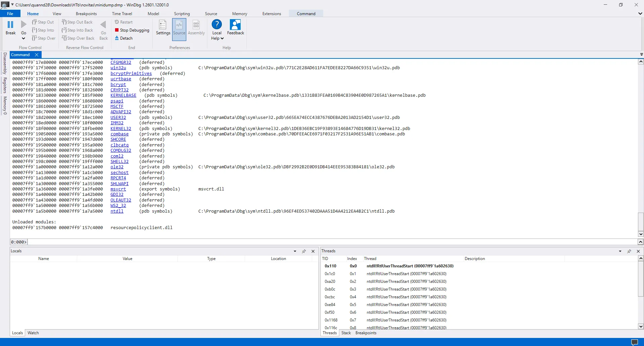Screen dimensions: 644x346
Task: Expand the Go dropdown arrow
Action: pyautogui.click(x=23, y=38)
